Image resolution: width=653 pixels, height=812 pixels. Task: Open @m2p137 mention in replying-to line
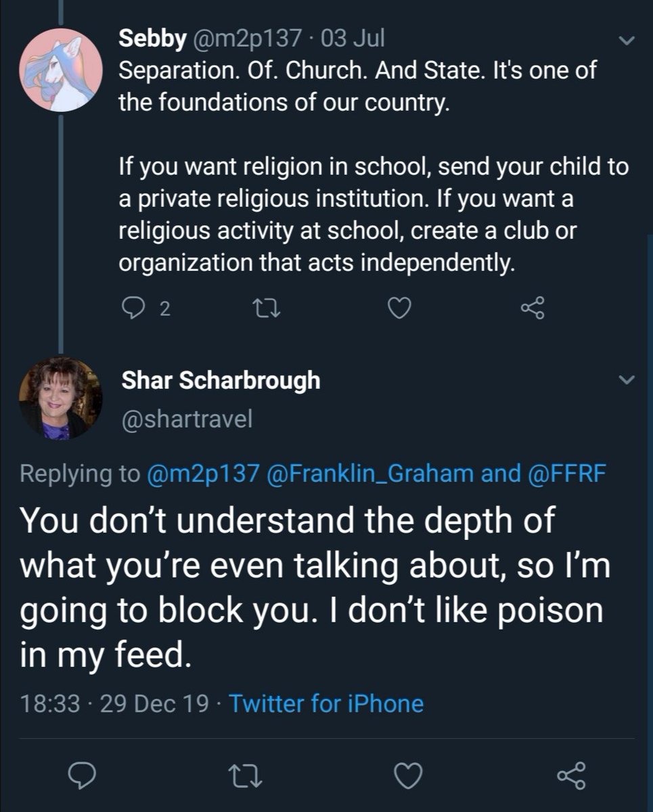click(203, 474)
